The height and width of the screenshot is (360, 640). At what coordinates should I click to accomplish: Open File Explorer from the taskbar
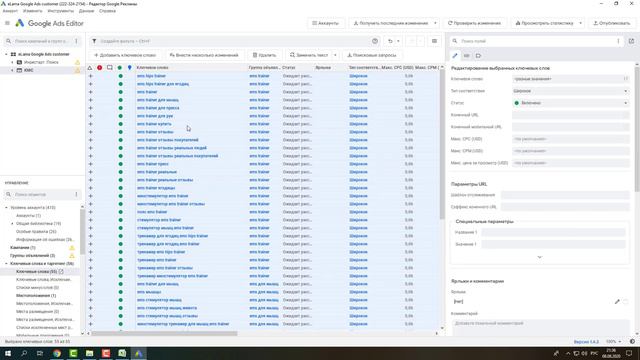89,353
